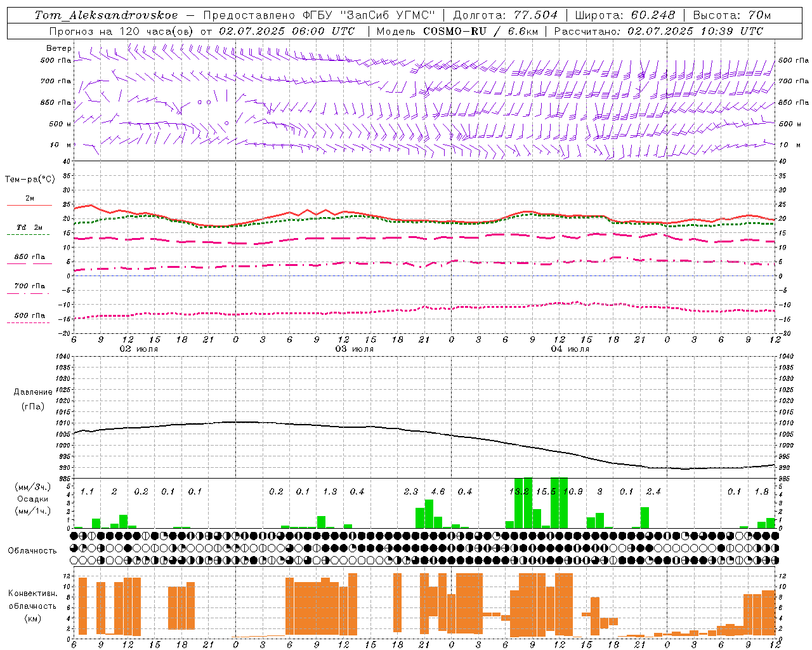Click the '03 июля' date label
Screen dimensions: 812x650
(x=355, y=349)
